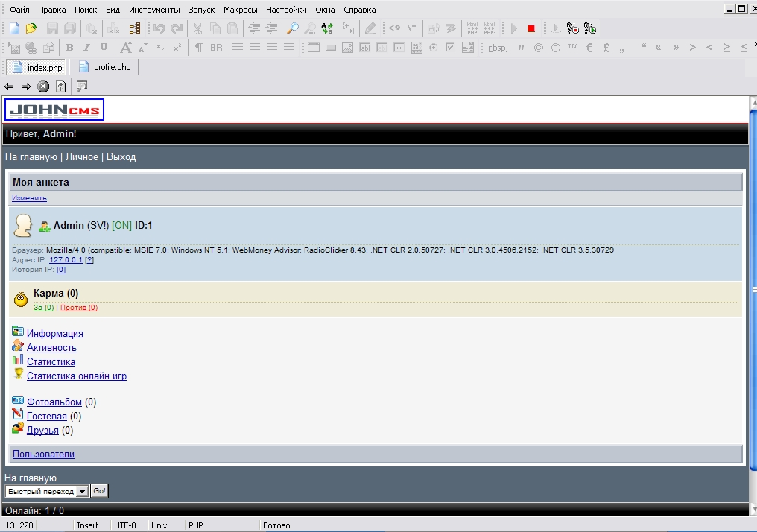Click the Italic I formatting icon
757x532 pixels.
[87, 47]
